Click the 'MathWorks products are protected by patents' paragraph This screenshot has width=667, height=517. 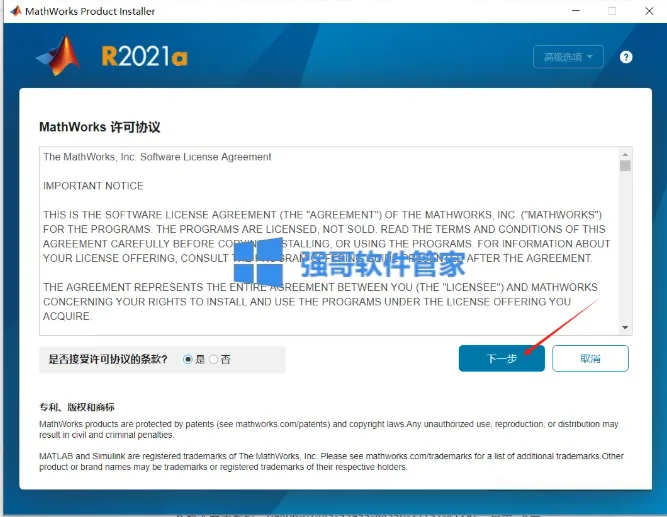click(329, 429)
